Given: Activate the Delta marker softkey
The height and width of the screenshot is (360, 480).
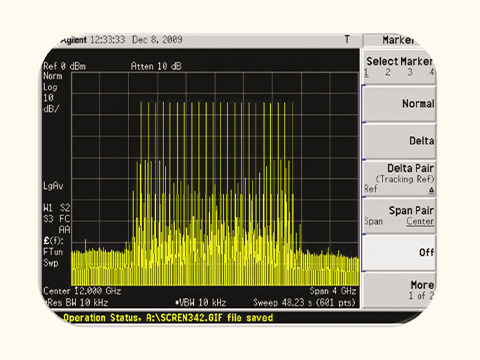Looking at the screenshot, I should (399, 141).
